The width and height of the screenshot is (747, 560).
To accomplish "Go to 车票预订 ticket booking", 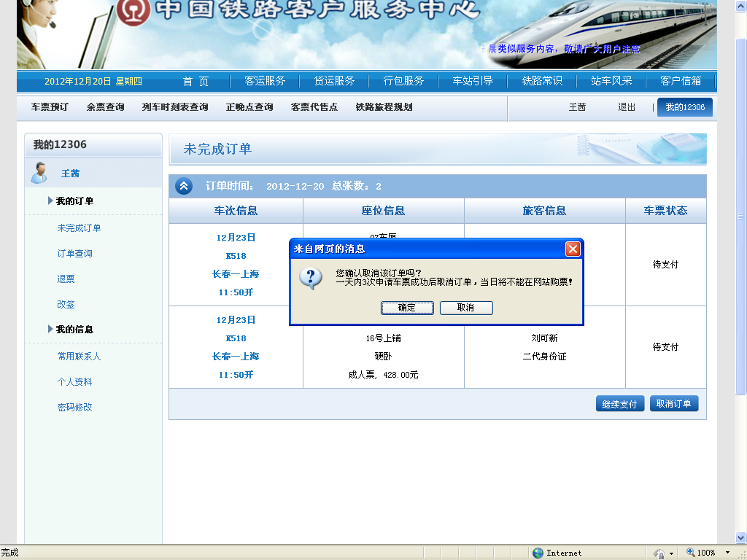I will click(x=50, y=107).
